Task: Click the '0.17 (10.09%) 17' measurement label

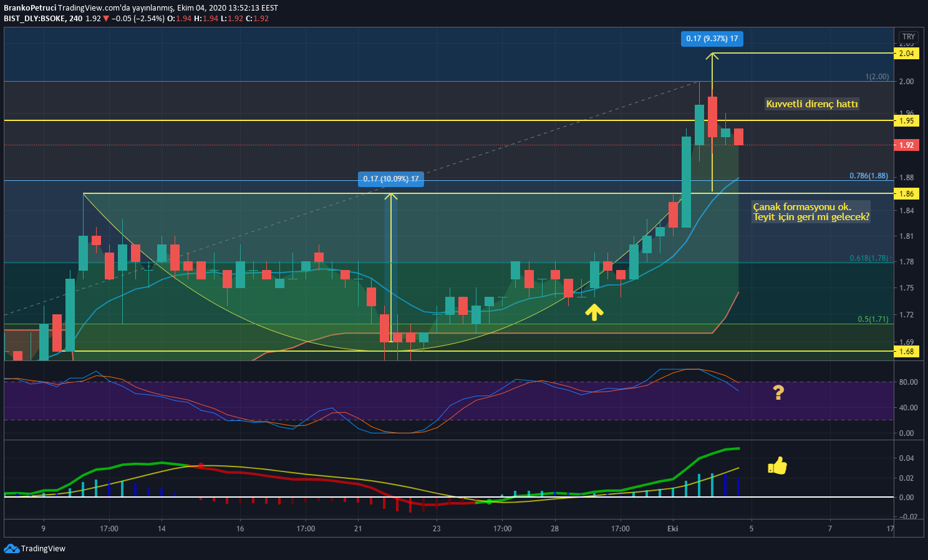Action: (391, 179)
